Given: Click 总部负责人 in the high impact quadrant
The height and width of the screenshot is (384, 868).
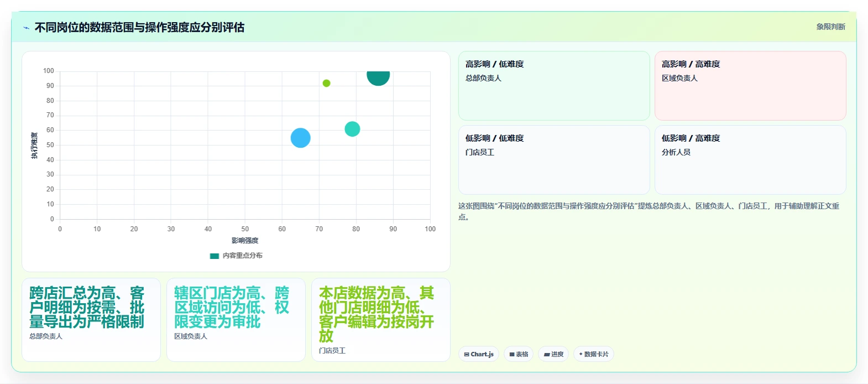Looking at the screenshot, I should (x=483, y=78).
